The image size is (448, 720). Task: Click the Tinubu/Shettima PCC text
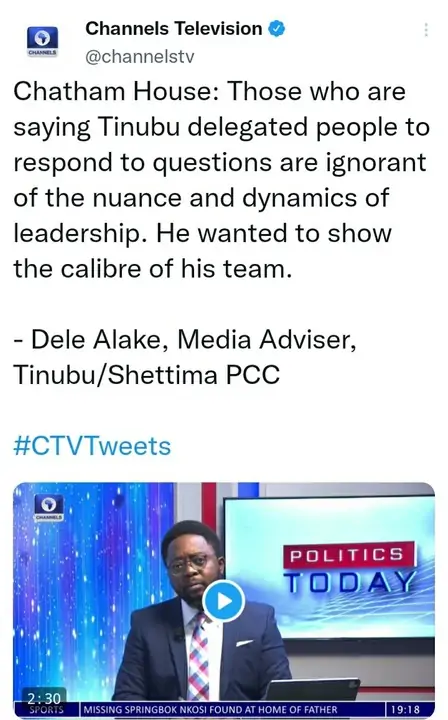click(x=146, y=375)
